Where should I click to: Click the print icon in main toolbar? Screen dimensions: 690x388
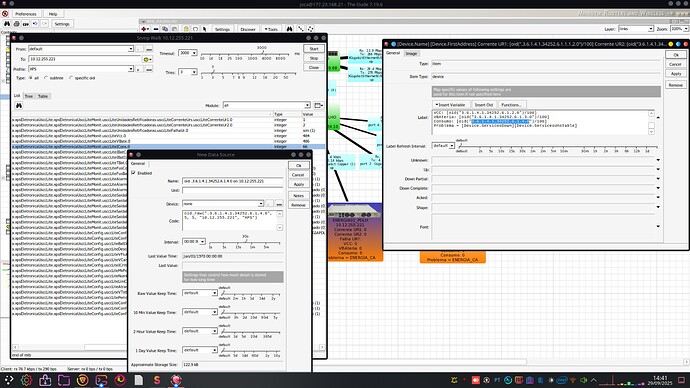click(16, 24)
